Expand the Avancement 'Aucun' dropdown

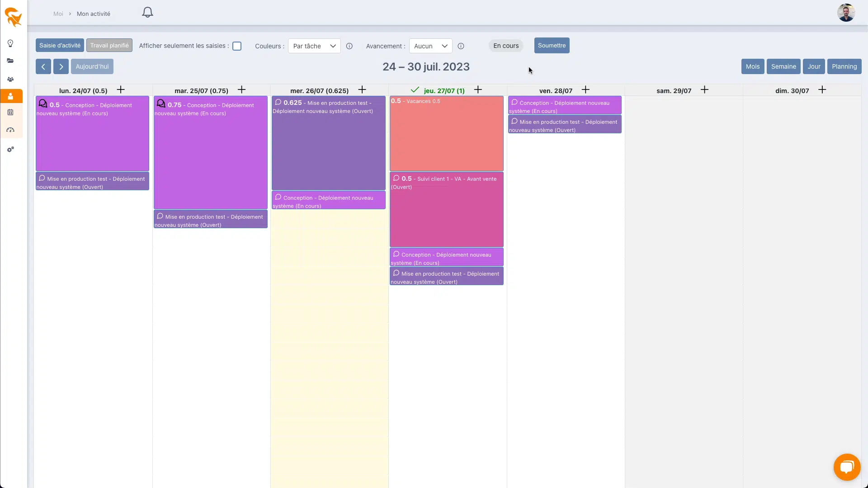tap(430, 46)
